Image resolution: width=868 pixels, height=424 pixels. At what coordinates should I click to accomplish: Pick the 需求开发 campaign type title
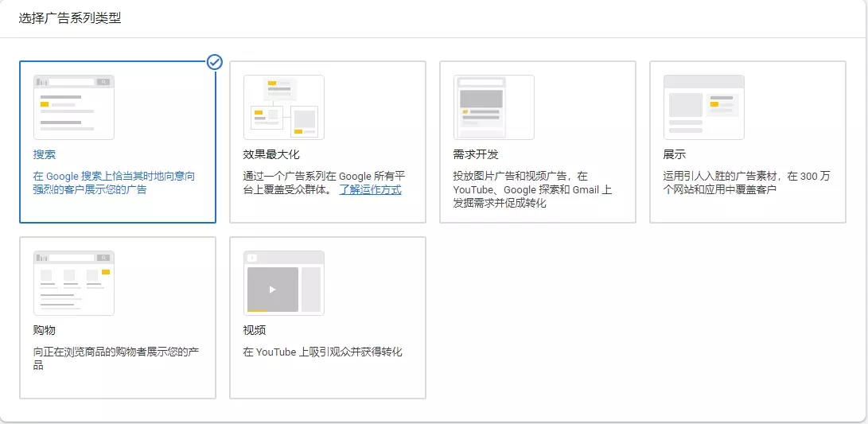(x=476, y=154)
